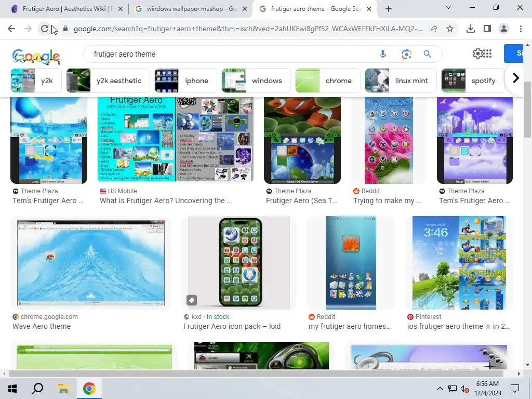The image size is (532, 399).
Task: Open the 'Wave Aero theme' title link
Action: tap(42, 326)
